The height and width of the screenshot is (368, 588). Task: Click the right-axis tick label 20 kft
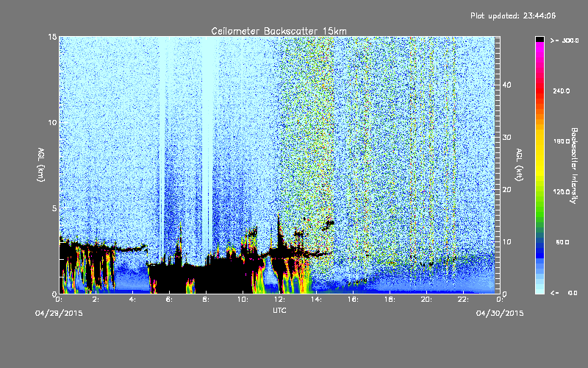click(x=506, y=190)
